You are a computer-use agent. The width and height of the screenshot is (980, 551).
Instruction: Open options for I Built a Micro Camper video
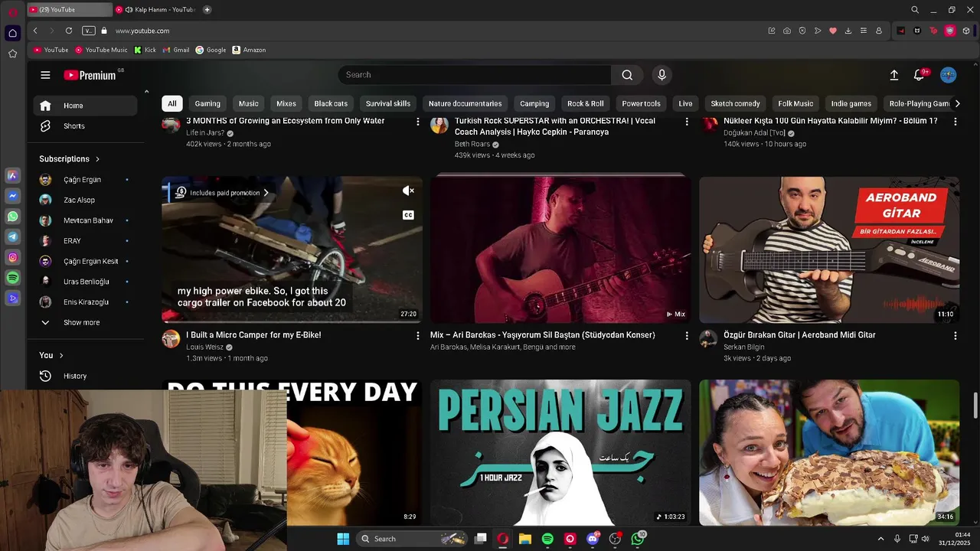[x=417, y=336]
